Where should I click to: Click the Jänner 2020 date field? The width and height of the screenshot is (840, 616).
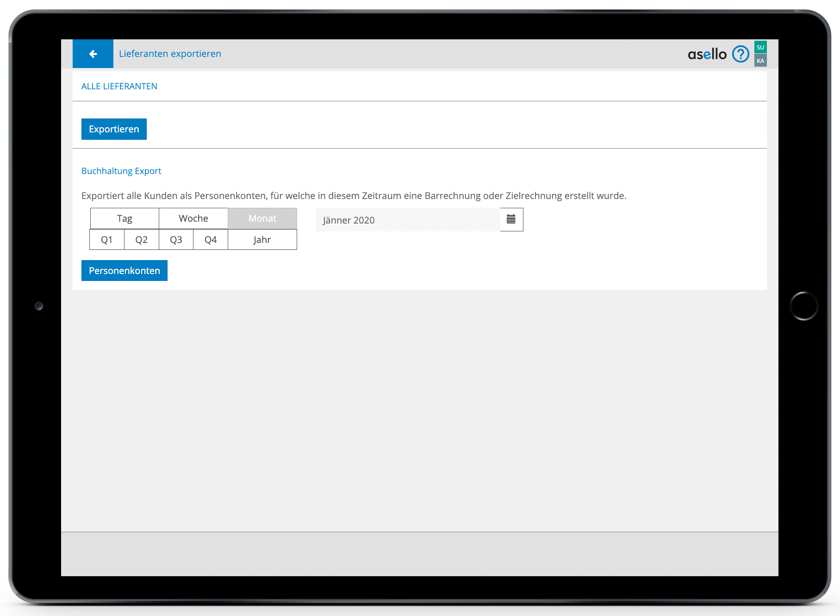coord(407,220)
